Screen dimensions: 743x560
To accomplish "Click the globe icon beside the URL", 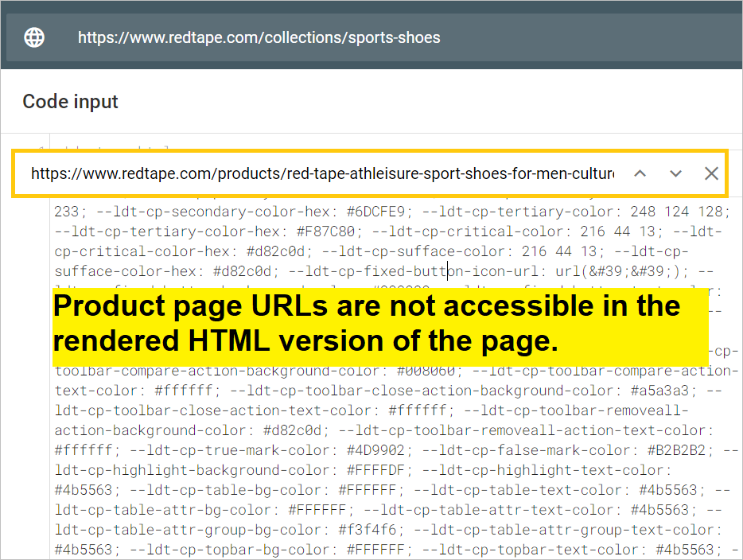I will point(34,37).
